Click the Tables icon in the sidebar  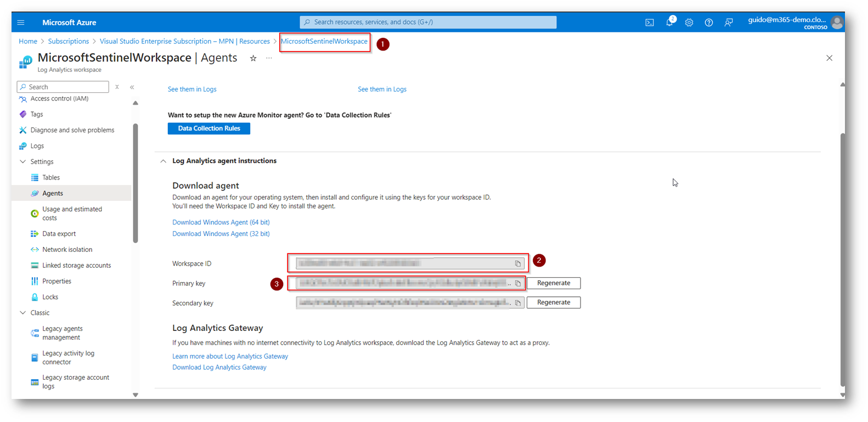(35, 178)
